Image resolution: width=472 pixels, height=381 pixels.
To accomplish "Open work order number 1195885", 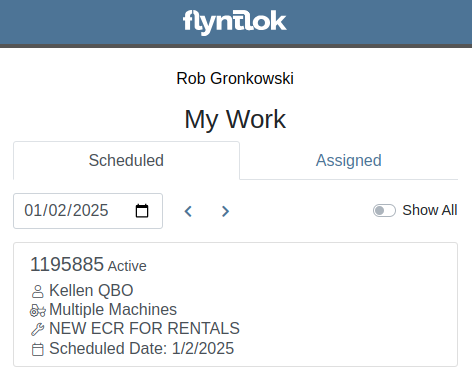I will (x=67, y=264).
